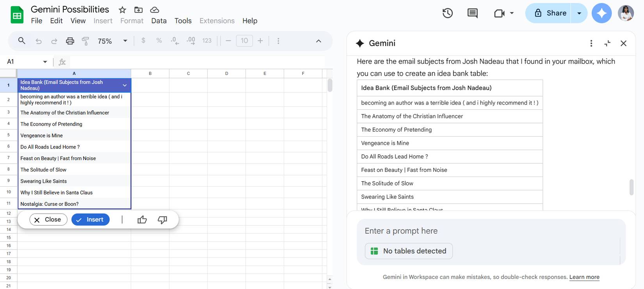Viewport: 644px width, 289px height.
Task: Undo the last action
Action: (38, 41)
